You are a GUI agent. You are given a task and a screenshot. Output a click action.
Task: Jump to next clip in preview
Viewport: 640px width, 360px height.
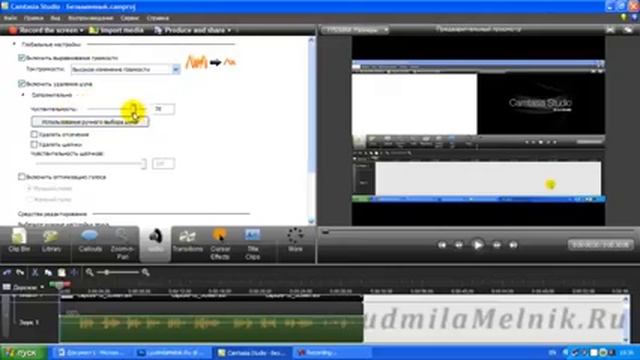pyautogui.click(x=513, y=245)
